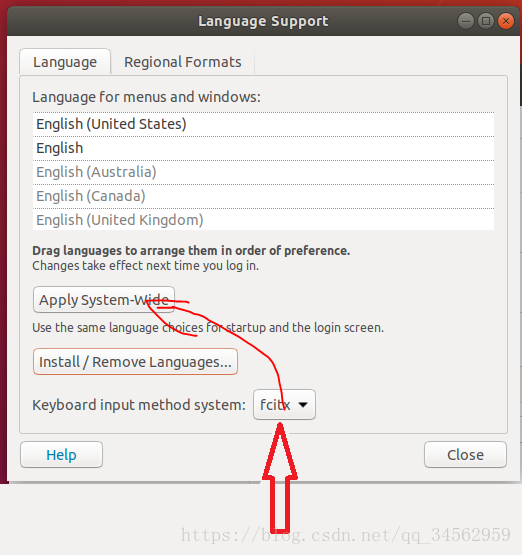Pick English (United Kingdom) list entry

click(263, 220)
